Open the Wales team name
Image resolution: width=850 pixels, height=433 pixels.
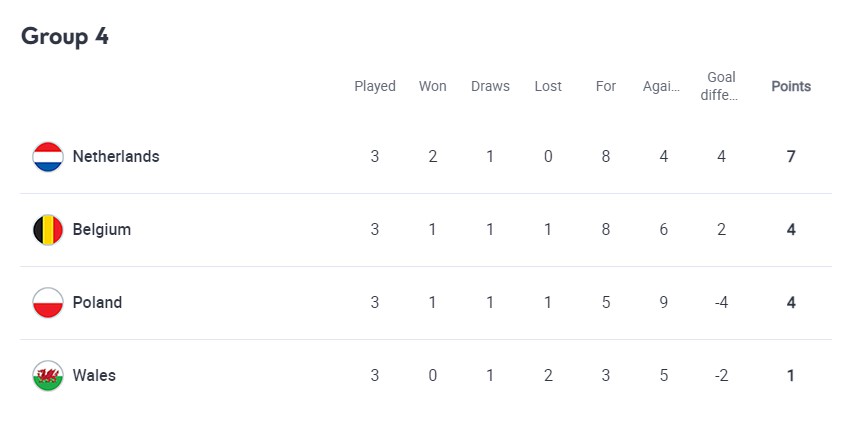pos(94,376)
